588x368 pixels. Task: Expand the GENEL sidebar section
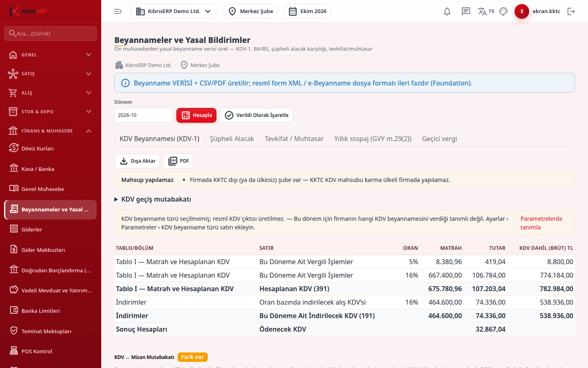click(x=51, y=55)
